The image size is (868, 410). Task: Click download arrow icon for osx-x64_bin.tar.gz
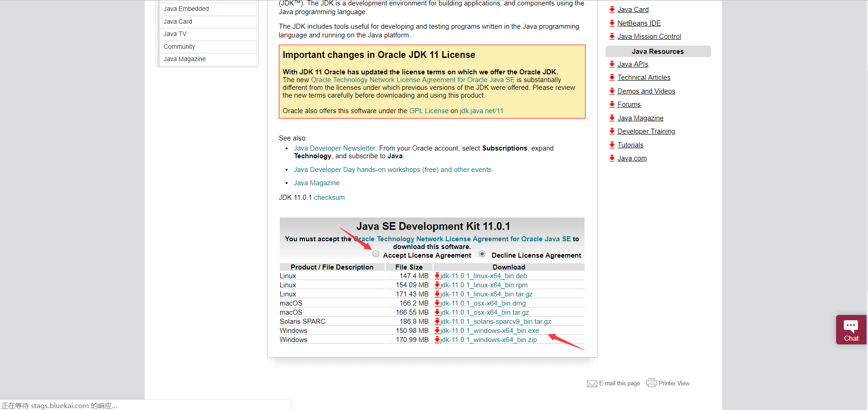point(437,312)
